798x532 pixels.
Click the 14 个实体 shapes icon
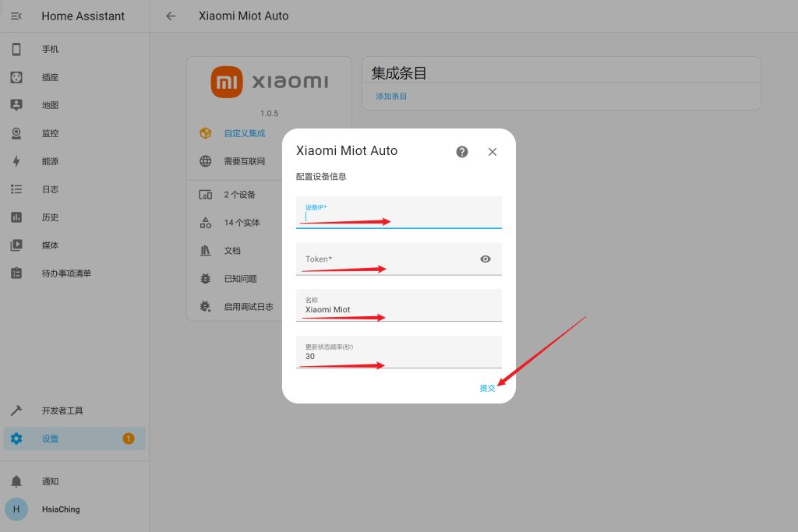coord(206,223)
